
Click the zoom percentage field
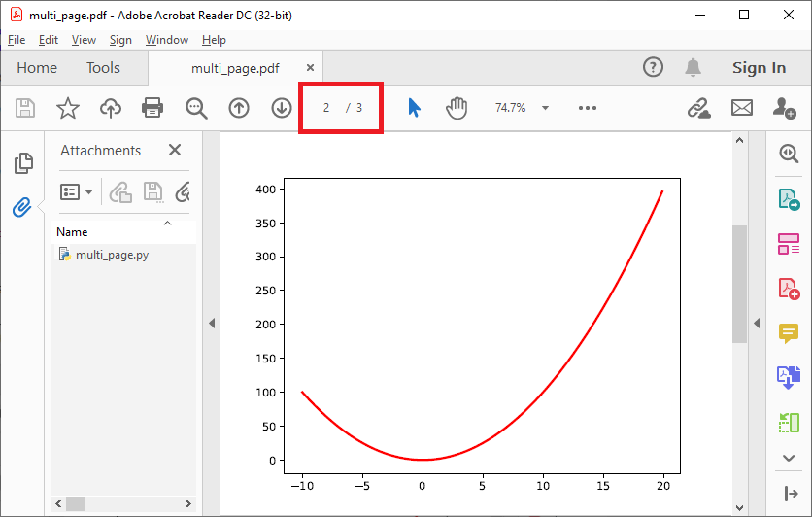510,108
